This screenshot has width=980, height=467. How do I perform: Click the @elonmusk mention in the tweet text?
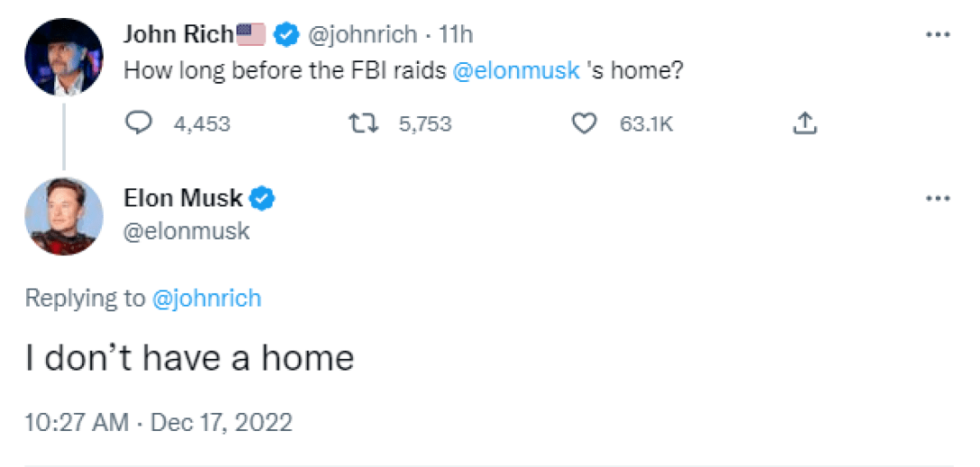(516, 70)
